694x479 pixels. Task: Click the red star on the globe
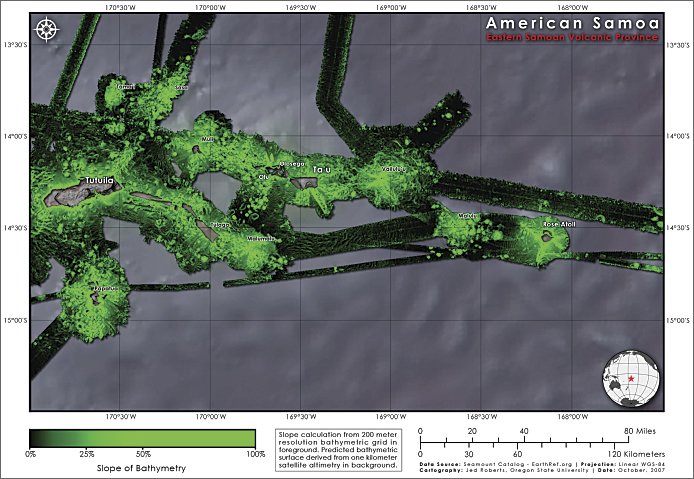click(x=631, y=379)
